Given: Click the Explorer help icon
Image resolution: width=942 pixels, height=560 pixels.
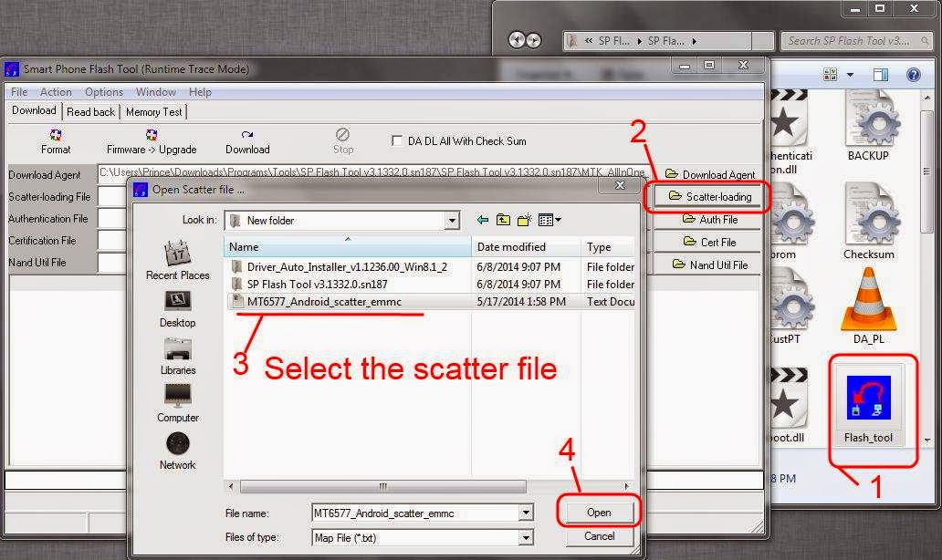Looking at the screenshot, I should (913, 75).
